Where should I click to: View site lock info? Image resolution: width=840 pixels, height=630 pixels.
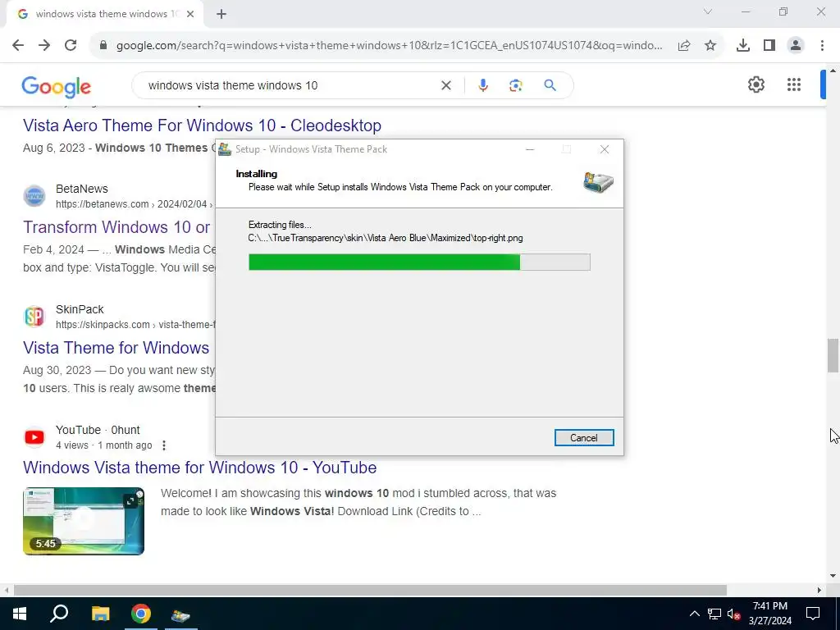click(x=103, y=46)
